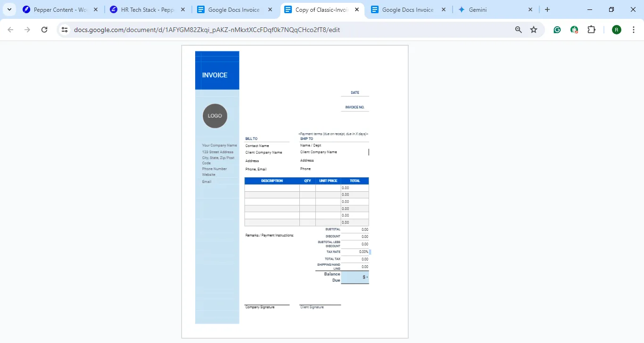The width and height of the screenshot is (644, 343).
Task: Click the Phone Number line in the sidebar
Action: (215, 169)
